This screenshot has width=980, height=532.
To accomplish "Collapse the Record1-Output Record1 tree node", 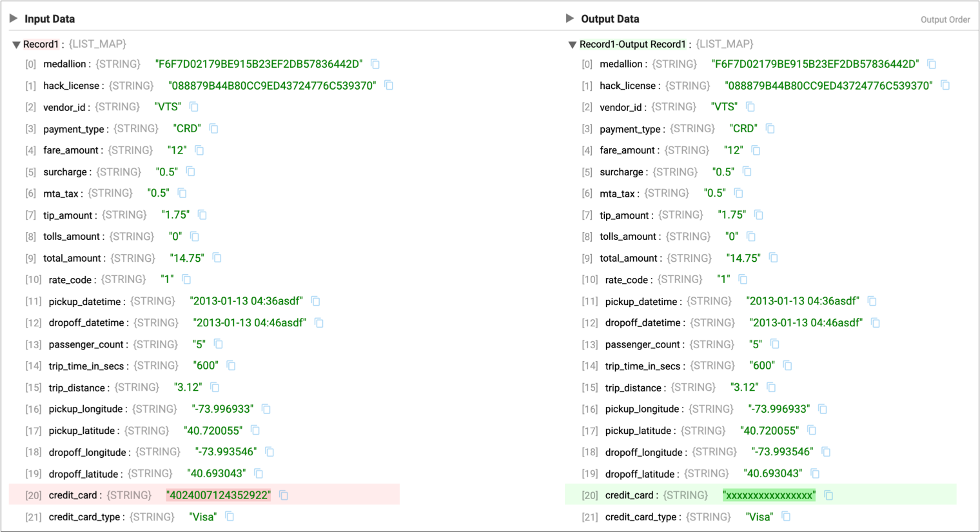I will 572,44.
